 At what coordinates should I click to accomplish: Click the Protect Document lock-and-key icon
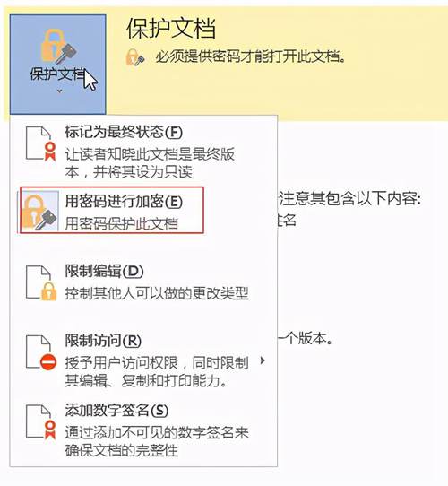coord(59,47)
